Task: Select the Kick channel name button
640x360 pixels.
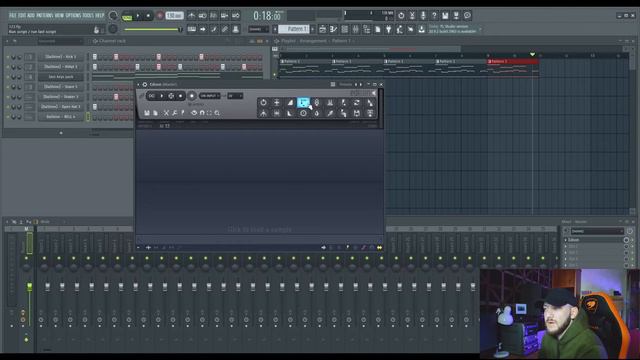Action: pos(60,57)
